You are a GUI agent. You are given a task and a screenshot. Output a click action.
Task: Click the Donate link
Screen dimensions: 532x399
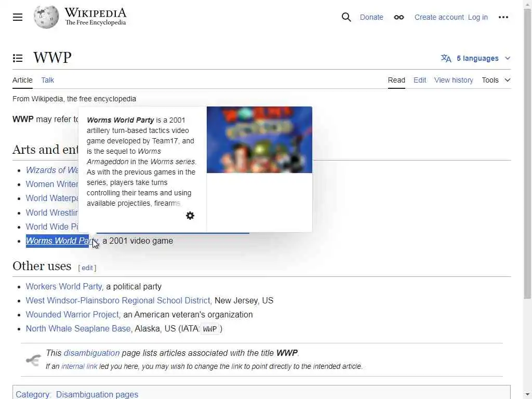[x=371, y=17]
